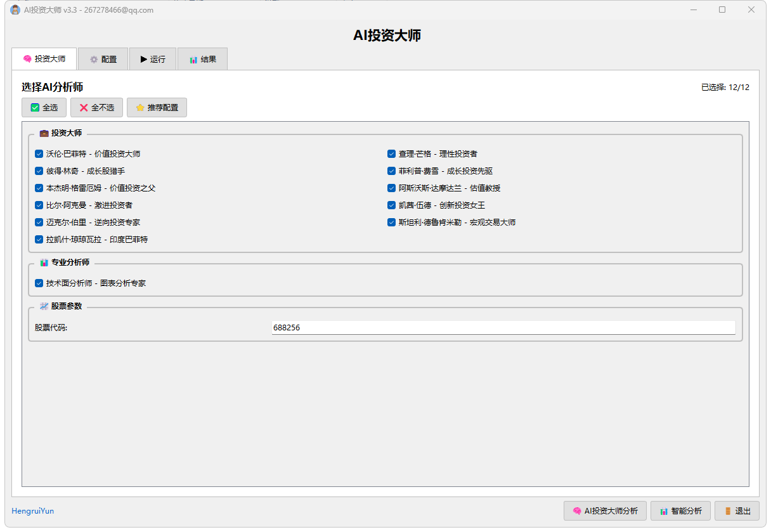Screen dimensions: 771x532
Task: Click the heart icon on the 投资大师 tab
Action: click(26, 58)
